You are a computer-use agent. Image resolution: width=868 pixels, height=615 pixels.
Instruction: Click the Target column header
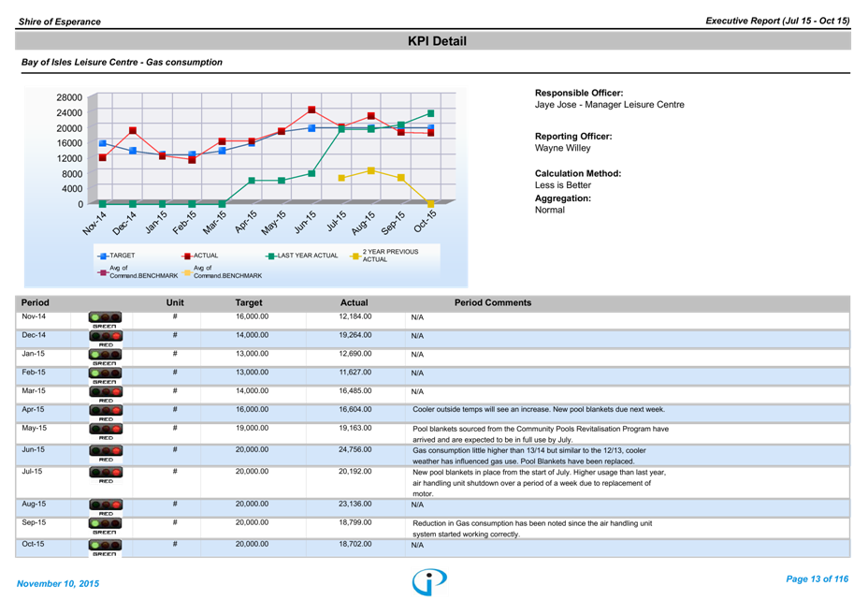click(x=249, y=302)
